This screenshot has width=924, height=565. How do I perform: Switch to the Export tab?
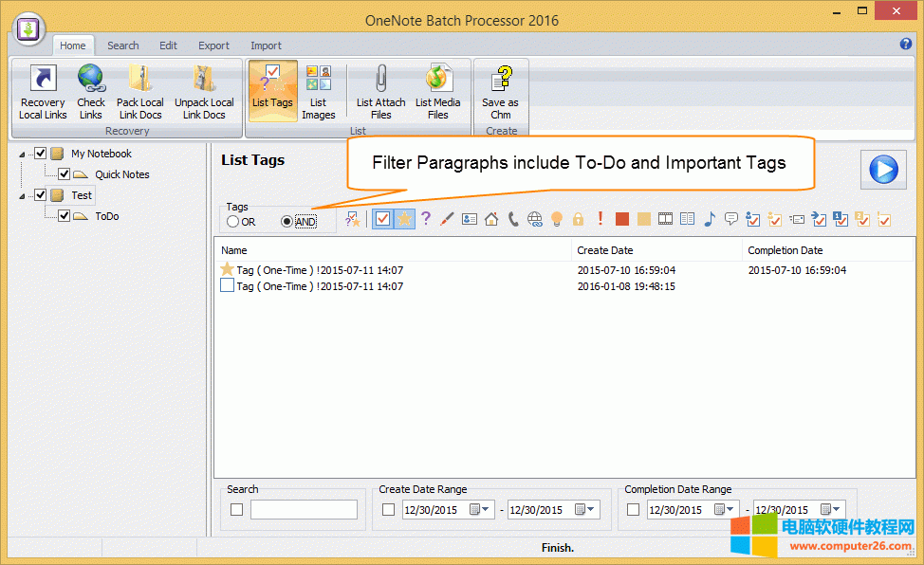point(213,46)
